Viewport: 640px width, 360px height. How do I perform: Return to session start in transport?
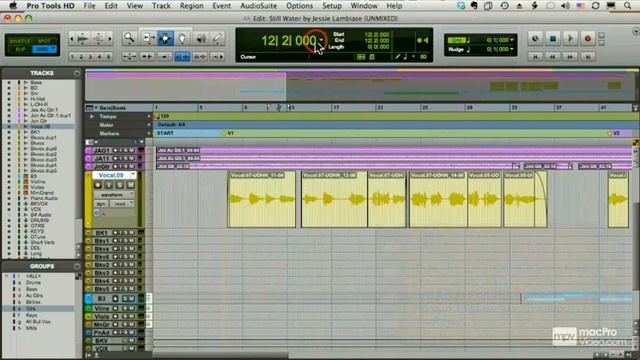(535, 57)
